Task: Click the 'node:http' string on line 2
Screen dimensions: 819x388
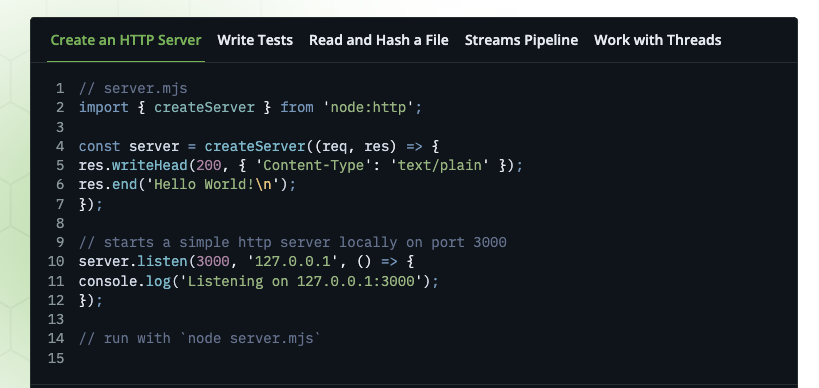Action: tap(368, 108)
